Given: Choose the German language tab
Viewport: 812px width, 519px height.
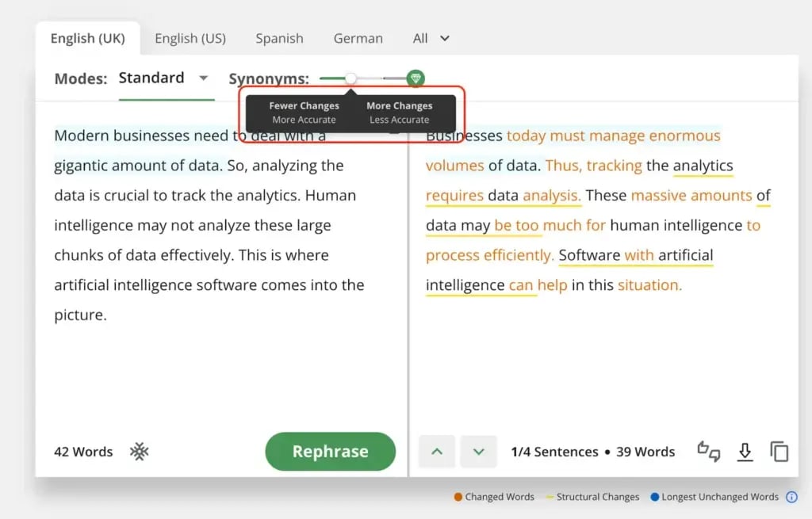Looking at the screenshot, I should (x=358, y=38).
